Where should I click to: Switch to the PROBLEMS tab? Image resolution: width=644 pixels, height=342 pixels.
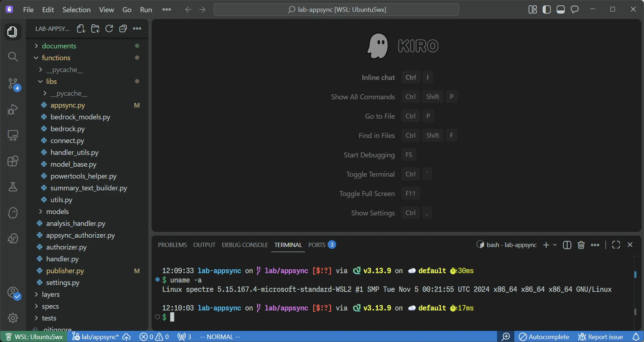point(172,245)
